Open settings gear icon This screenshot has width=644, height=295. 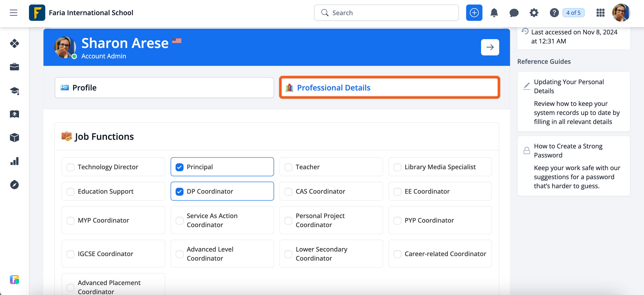(534, 13)
